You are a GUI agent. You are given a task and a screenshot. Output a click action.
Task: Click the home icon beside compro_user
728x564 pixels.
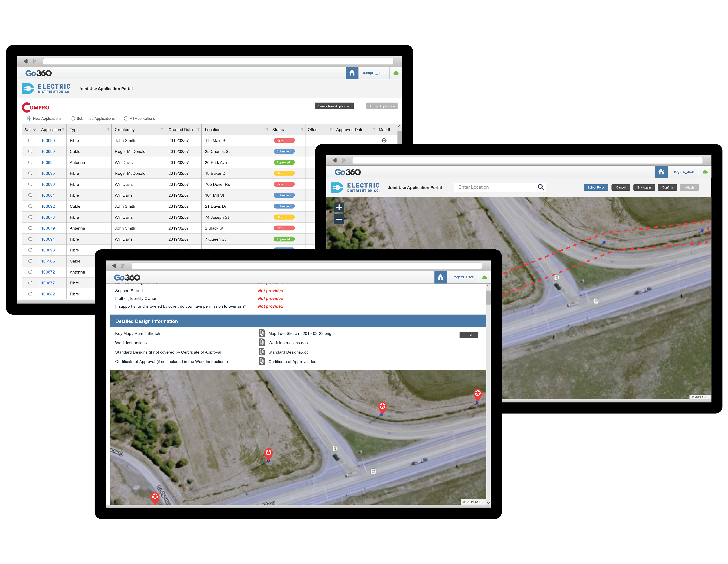tap(352, 73)
